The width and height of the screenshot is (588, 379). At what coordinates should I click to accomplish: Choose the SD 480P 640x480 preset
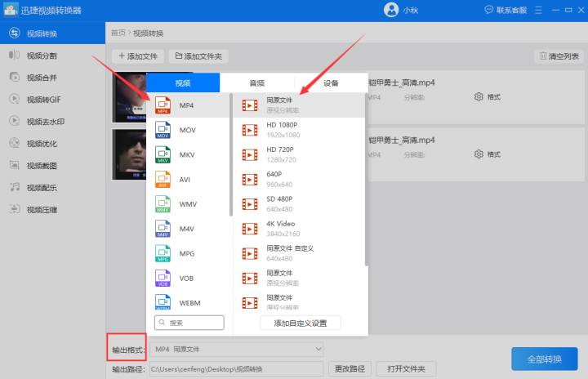(x=299, y=204)
